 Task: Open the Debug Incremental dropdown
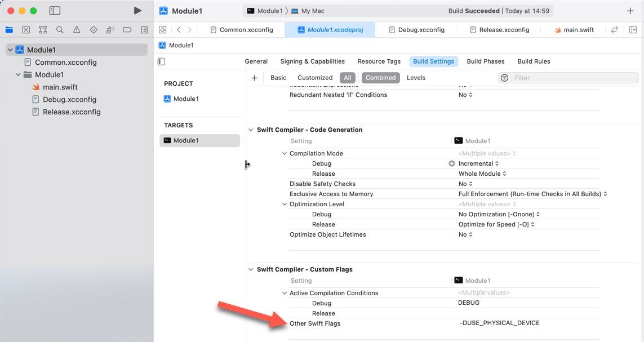478,163
